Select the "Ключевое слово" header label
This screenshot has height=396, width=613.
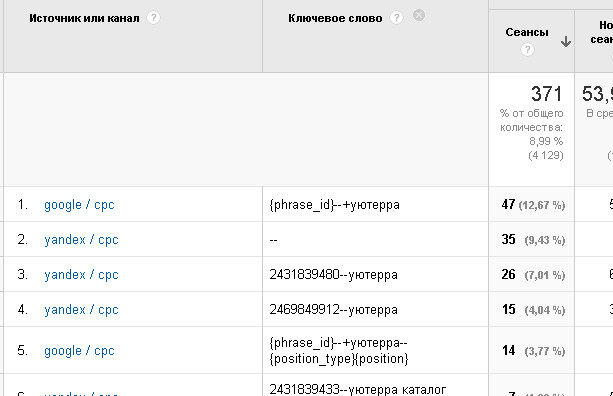tap(335, 18)
